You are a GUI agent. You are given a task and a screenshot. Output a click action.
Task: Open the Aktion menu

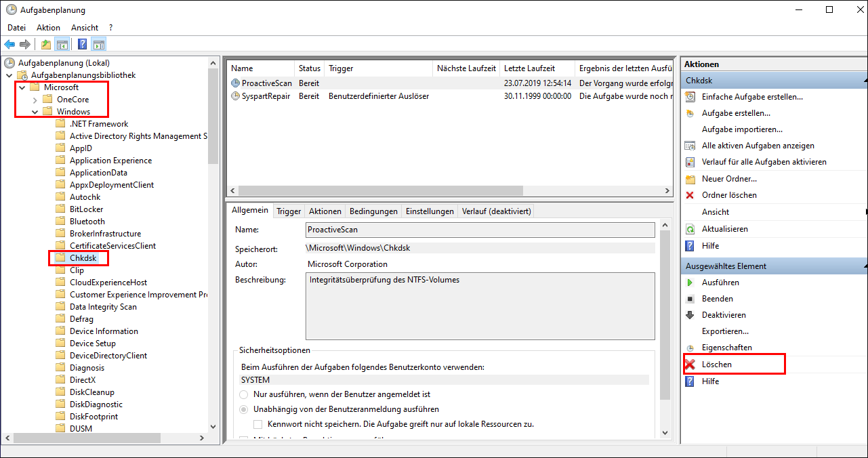coord(47,27)
